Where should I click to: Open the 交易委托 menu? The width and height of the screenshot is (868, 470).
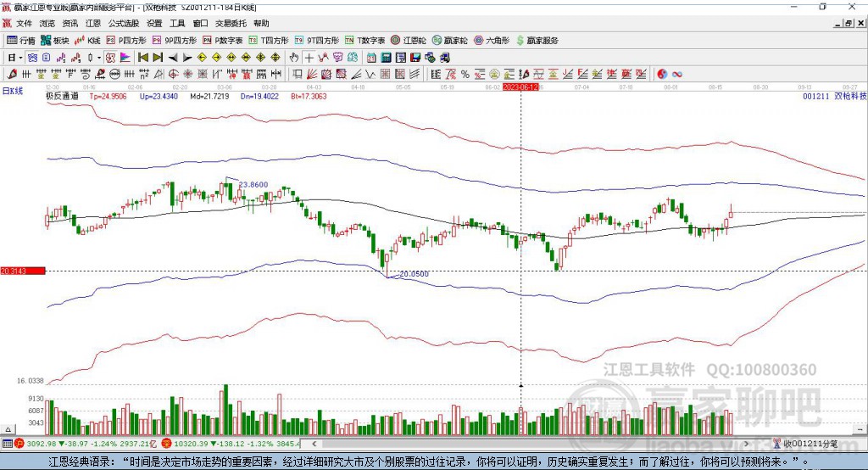pyautogui.click(x=231, y=23)
